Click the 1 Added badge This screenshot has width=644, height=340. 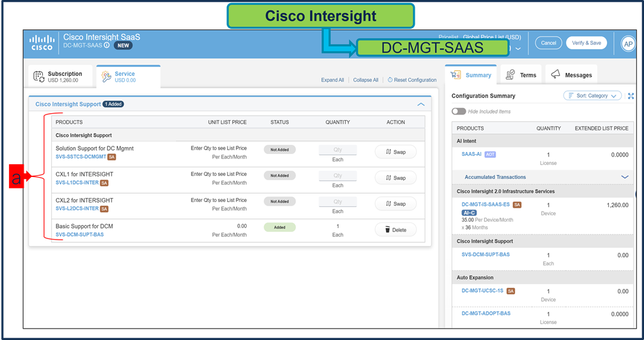pos(113,104)
